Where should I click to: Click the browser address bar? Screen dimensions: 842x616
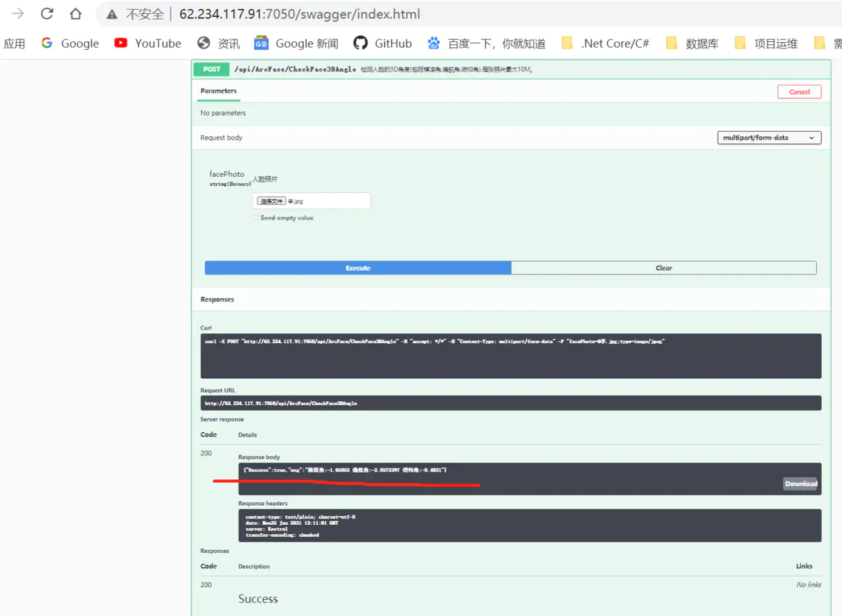[281, 13]
